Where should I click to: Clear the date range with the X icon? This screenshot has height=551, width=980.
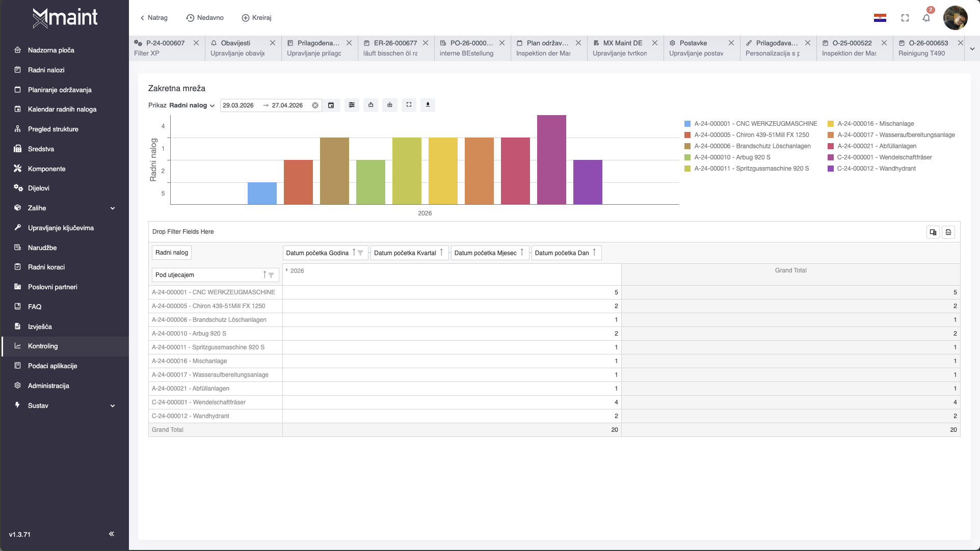click(x=315, y=105)
